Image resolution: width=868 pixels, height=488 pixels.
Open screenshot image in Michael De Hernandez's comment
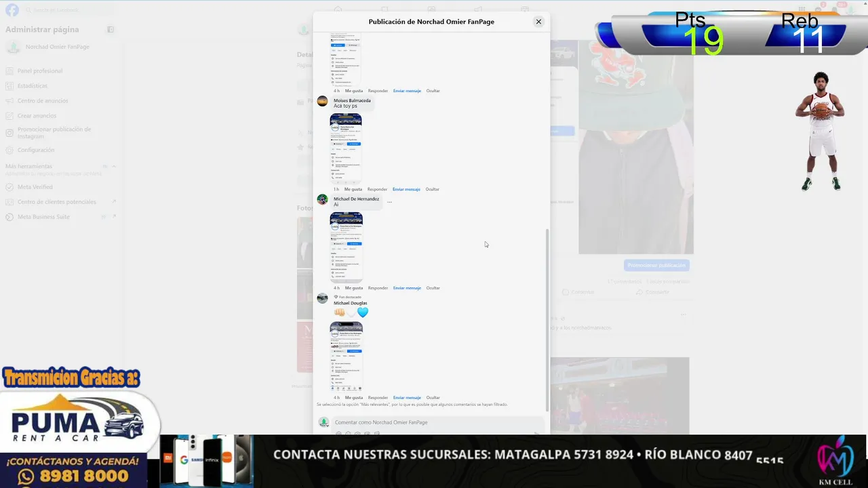click(x=346, y=247)
